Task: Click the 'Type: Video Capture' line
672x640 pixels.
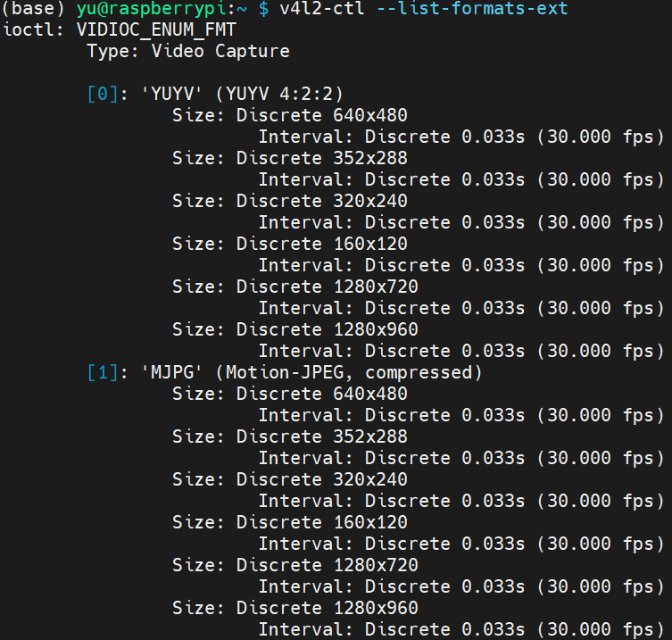Action: (x=188, y=52)
